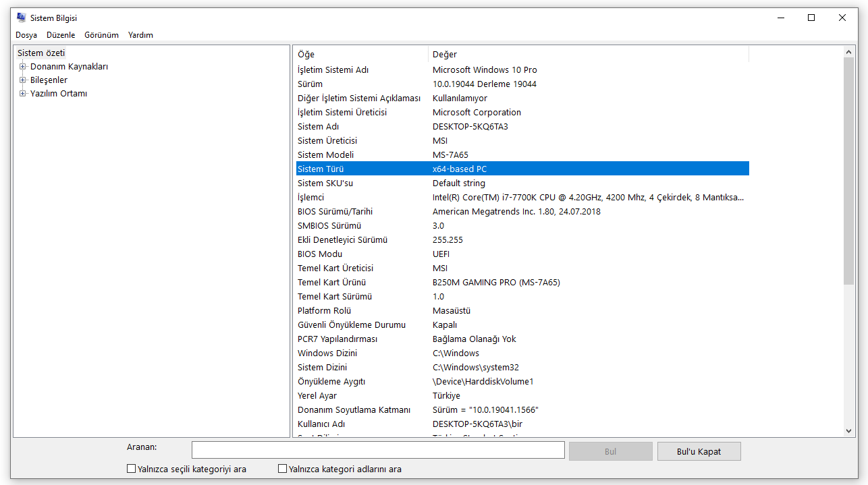Enable Yalnızca kategori adlarını ara checkbox
This screenshot has height=485, width=868.
point(283,469)
